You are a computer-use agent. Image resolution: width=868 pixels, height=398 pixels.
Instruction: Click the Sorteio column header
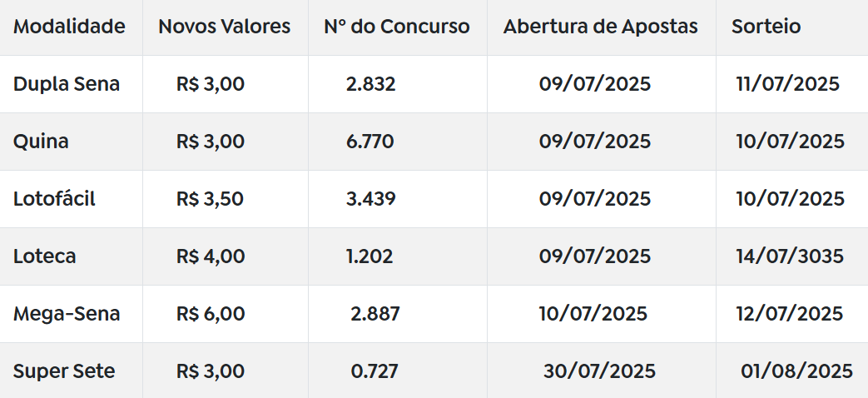pos(766,26)
